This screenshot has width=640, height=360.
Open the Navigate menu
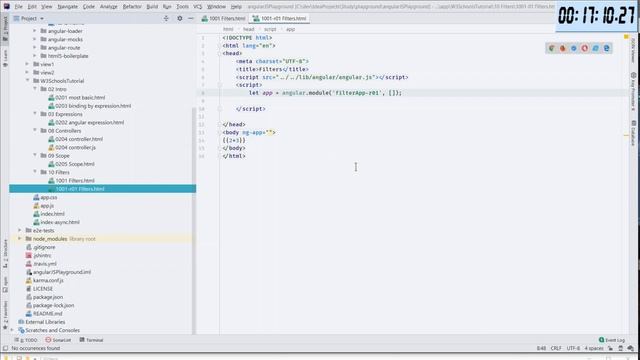point(67,7)
